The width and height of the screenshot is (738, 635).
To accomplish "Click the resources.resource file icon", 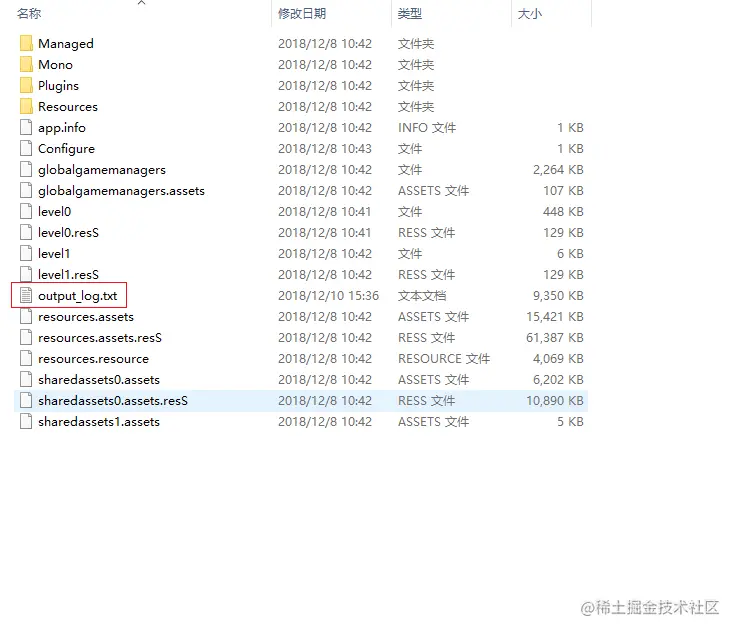I will tap(26, 359).
